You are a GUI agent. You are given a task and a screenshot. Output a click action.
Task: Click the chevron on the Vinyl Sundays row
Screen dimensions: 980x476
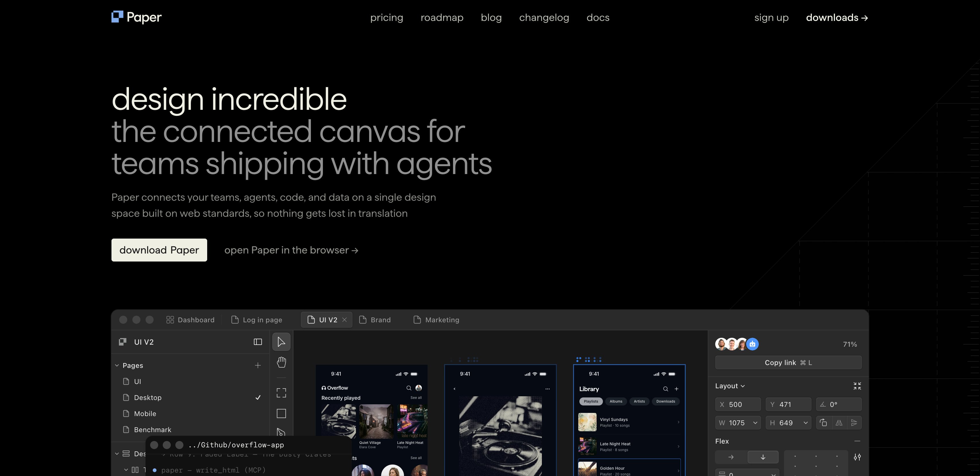[678, 422]
